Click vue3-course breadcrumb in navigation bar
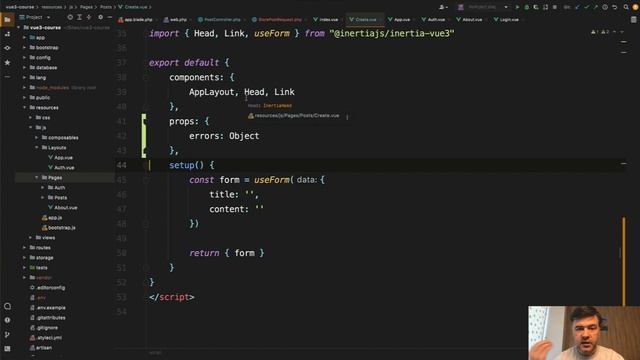Image resolution: width=640 pixels, height=360 pixels. 20,7
